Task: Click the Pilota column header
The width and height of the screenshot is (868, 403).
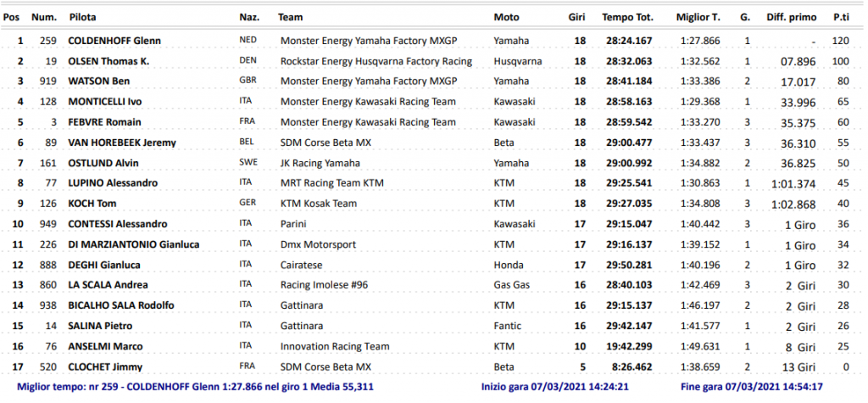Action: (x=82, y=17)
